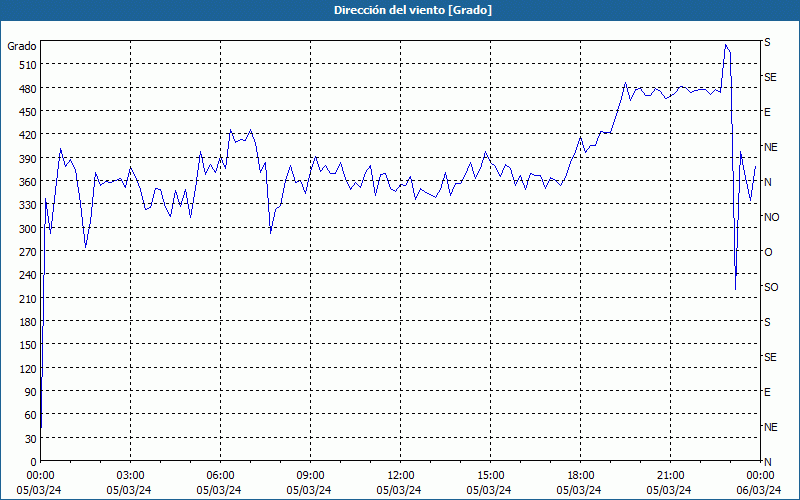This screenshot has width=800, height=500.
Task: Select the 480 y-axis value
Action: pyautogui.click(x=28, y=89)
